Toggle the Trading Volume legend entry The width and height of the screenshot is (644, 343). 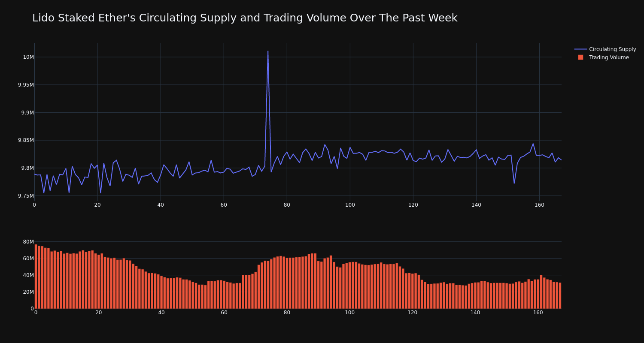pos(603,57)
